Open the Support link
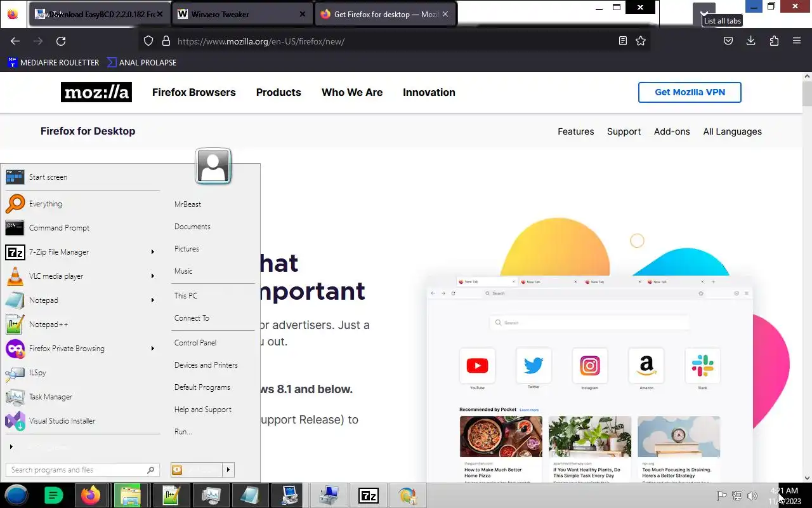The width and height of the screenshot is (812, 508). coord(624,131)
